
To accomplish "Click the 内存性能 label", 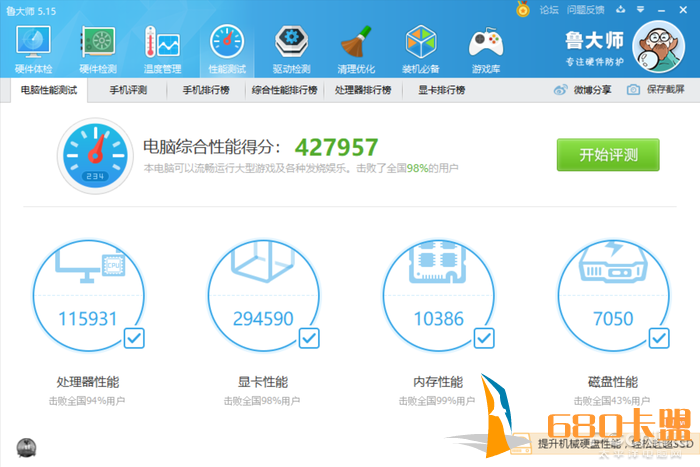I will point(438,382).
